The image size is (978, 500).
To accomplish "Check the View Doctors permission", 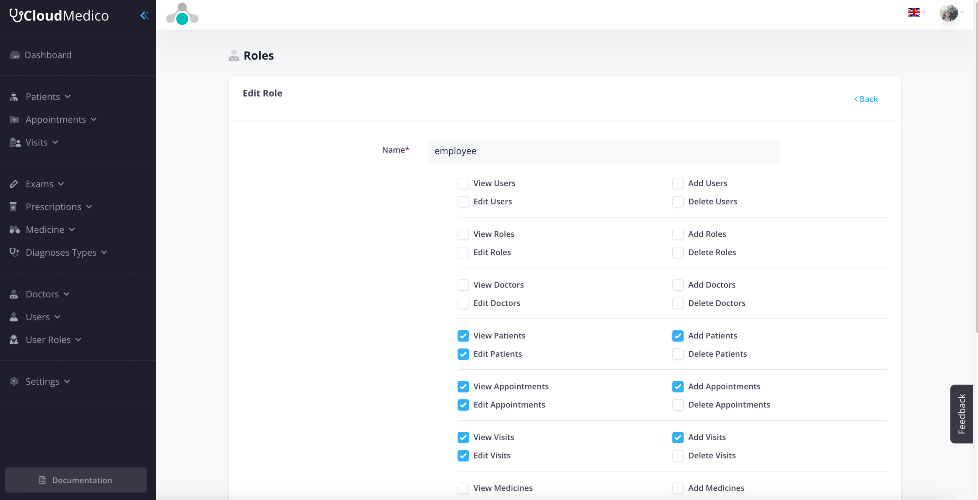I will coord(463,285).
